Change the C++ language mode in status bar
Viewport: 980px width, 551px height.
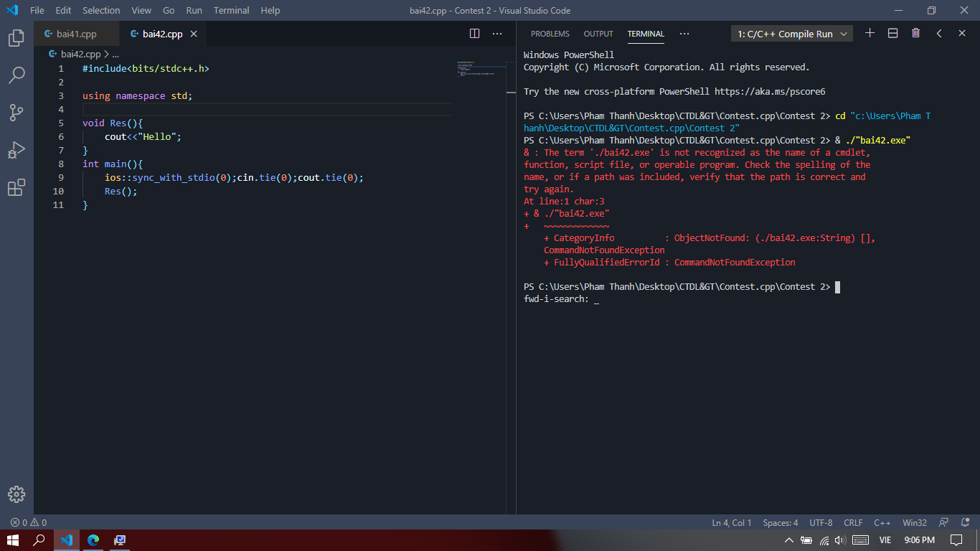(x=882, y=522)
